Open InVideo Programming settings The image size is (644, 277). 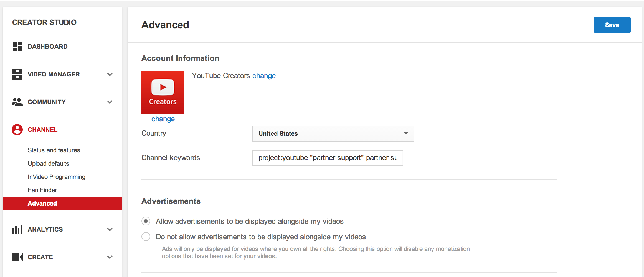tap(57, 177)
